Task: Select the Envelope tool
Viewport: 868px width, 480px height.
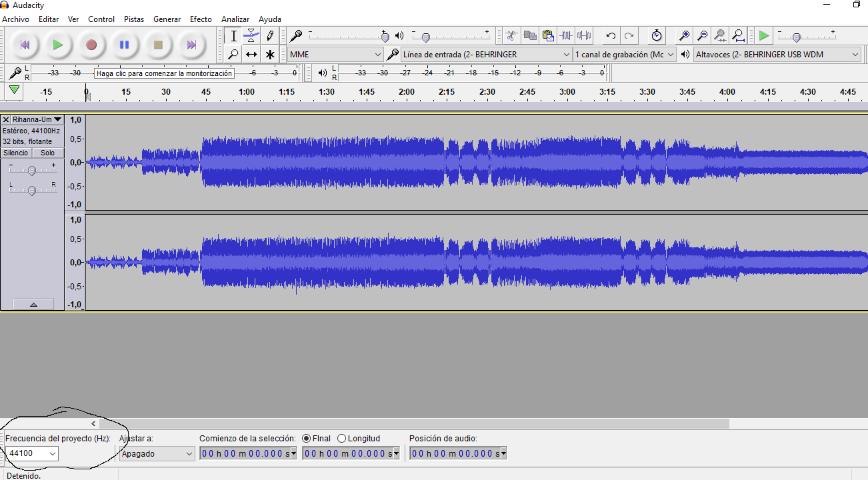Action: pos(251,36)
